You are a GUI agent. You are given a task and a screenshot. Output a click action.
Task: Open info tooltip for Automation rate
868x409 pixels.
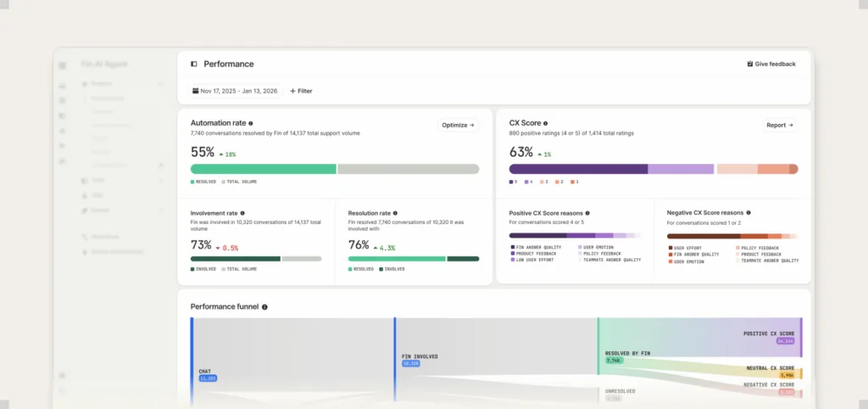[x=251, y=124]
